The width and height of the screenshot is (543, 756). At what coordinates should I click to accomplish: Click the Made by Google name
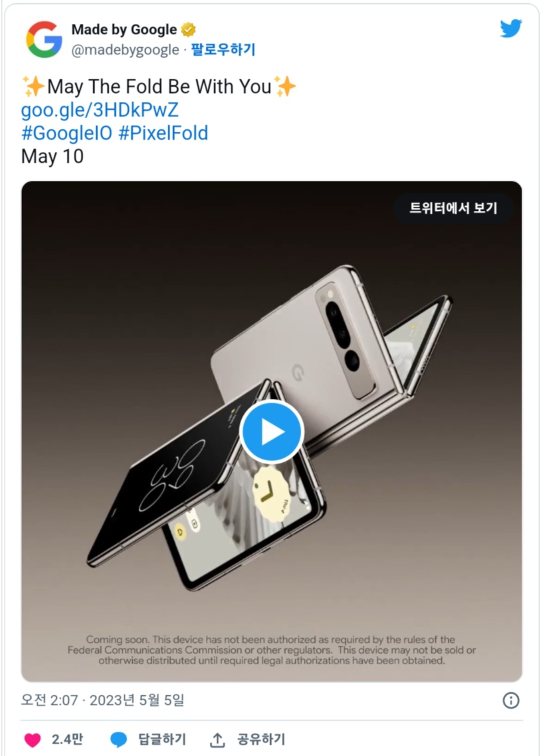coord(124,29)
